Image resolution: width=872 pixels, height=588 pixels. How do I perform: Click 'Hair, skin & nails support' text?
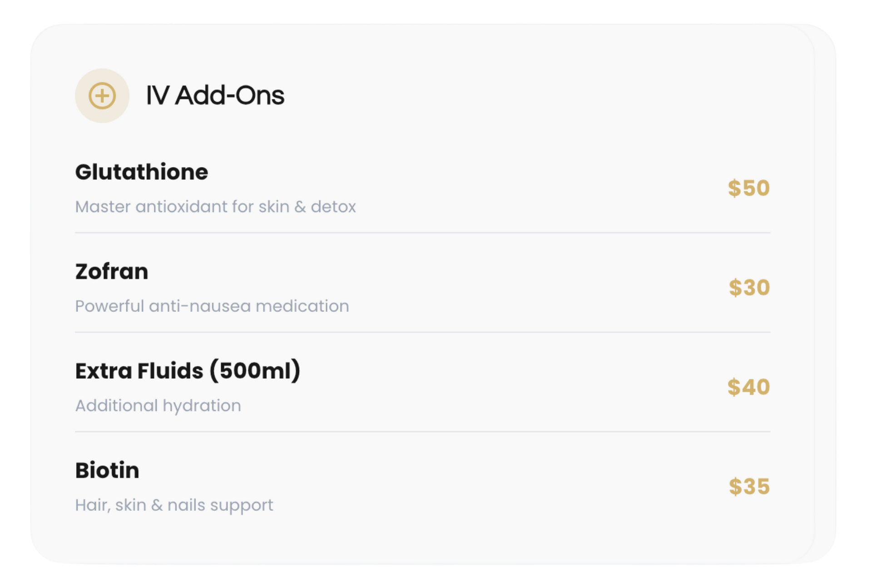click(174, 505)
